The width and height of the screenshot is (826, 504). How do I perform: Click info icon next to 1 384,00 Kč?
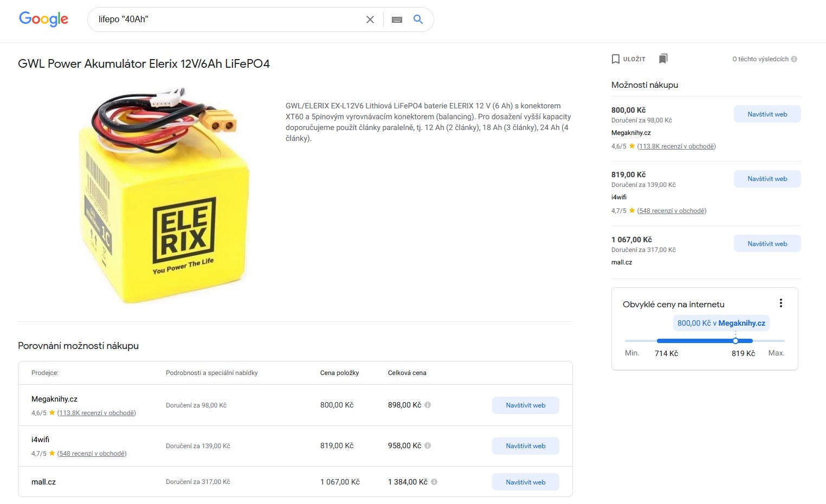click(x=434, y=482)
